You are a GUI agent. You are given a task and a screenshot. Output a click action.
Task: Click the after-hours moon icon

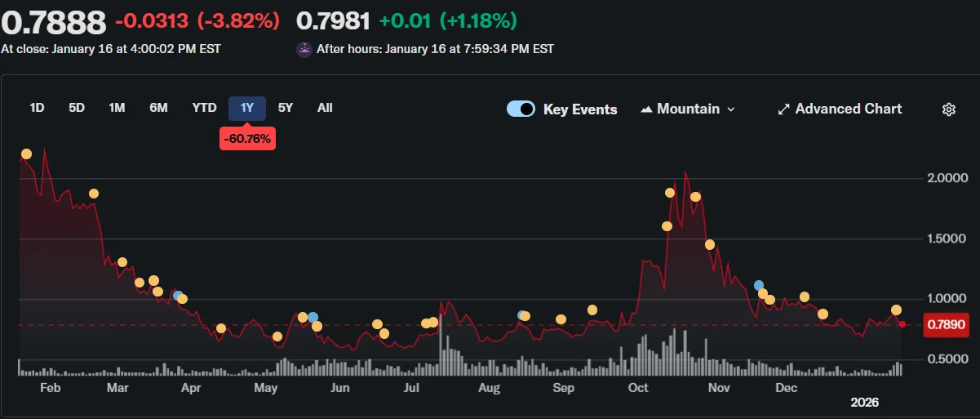304,49
